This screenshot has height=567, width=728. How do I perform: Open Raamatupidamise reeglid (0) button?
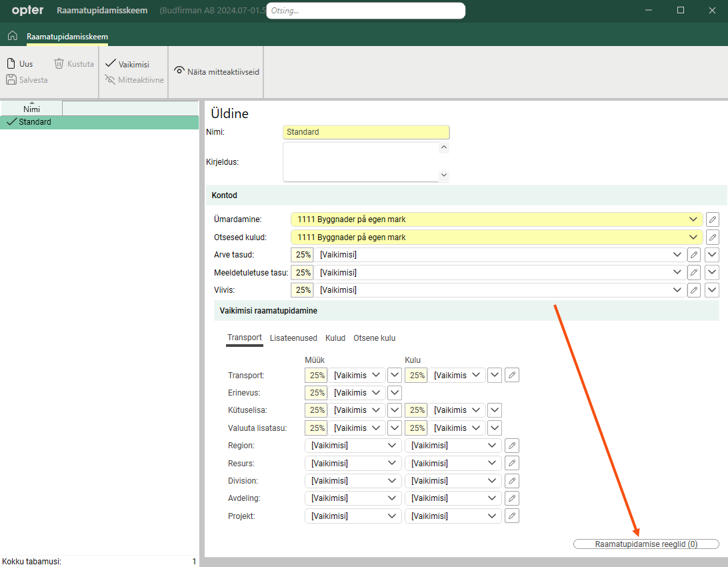[645, 544]
